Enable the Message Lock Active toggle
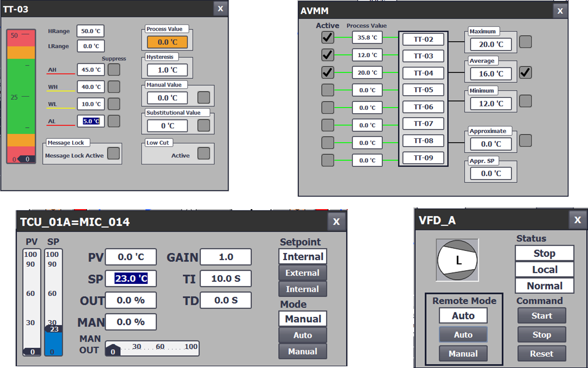 point(114,153)
